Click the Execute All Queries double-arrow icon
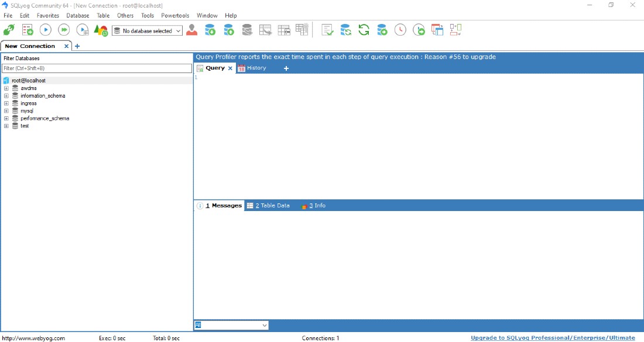644x342 pixels. (64, 30)
